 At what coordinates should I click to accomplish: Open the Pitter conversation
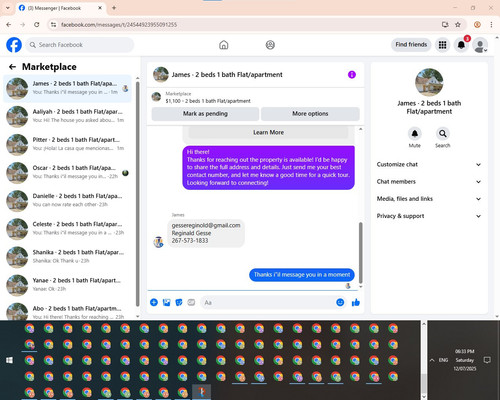[x=67, y=144]
